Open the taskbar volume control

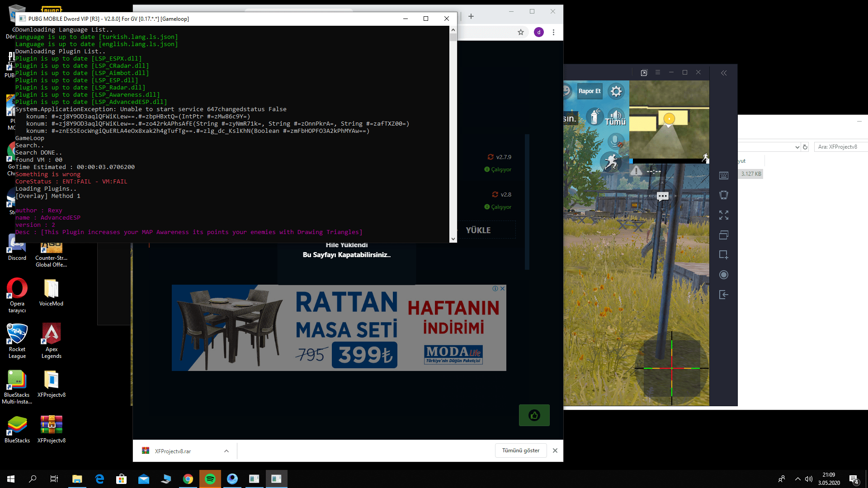click(x=809, y=479)
